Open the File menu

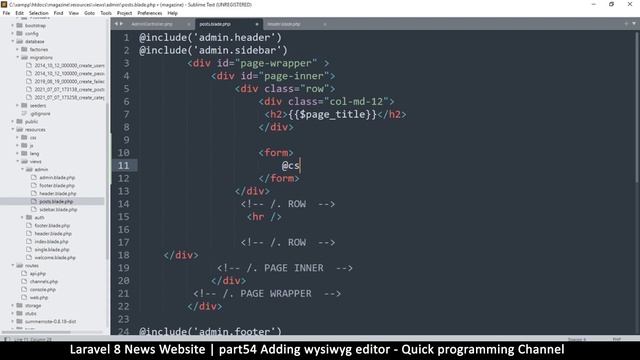coord(6,13)
